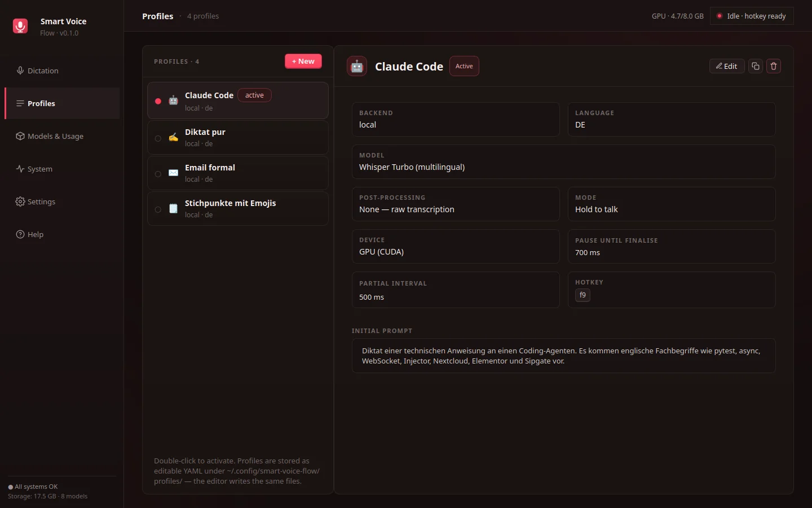The height and width of the screenshot is (508, 812).
Task: Click the Profiles list icon in sidebar
Action: click(x=20, y=103)
